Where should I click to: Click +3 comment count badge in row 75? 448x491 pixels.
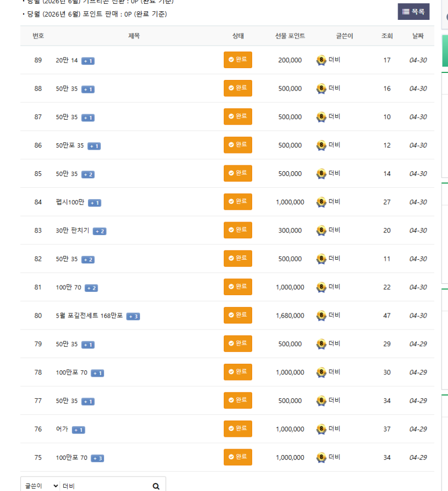pyautogui.click(x=97, y=458)
